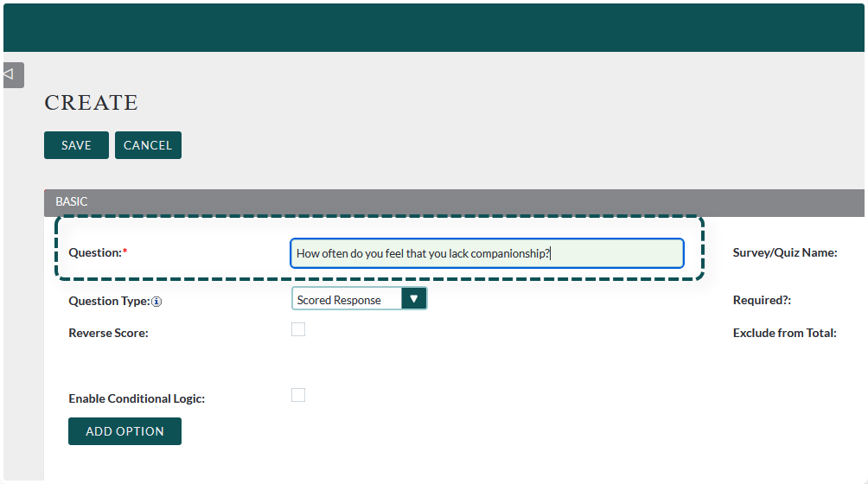
Task: Cancel creating the question
Action: pyautogui.click(x=148, y=145)
